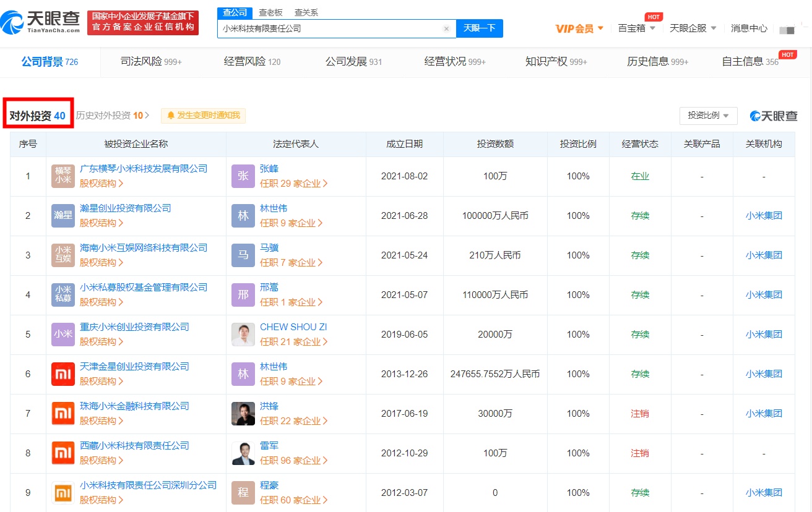Image resolution: width=812 pixels, height=512 pixels.
Task: Click 小米集团 in the 珠海小米金融 row
Action: coord(764,414)
